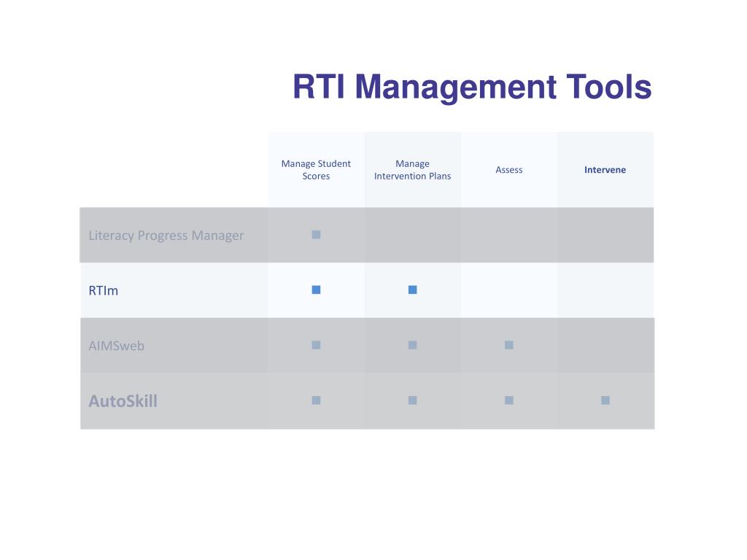Click the AutoSkill row label
Screen dimensions: 747x560
123,401
